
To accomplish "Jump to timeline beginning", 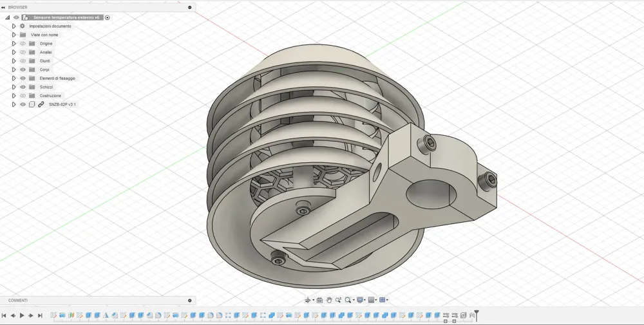I will 4,315.
